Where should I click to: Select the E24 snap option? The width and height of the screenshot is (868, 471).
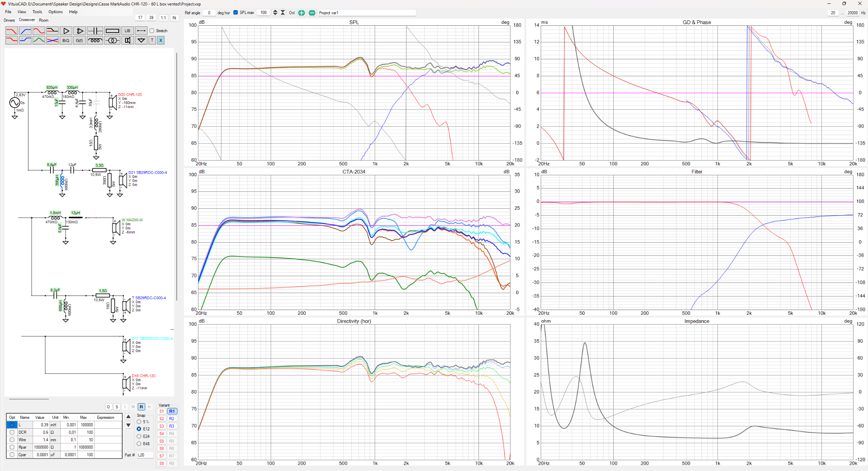139,436
